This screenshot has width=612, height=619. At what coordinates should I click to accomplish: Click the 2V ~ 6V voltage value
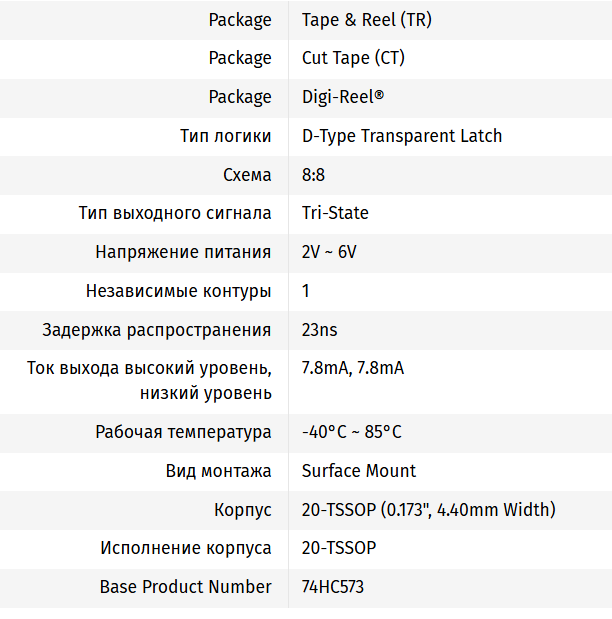click(329, 252)
